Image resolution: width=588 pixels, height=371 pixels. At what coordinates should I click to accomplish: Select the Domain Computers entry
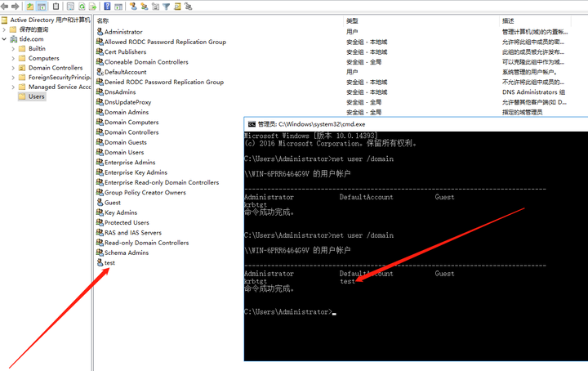(x=131, y=122)
